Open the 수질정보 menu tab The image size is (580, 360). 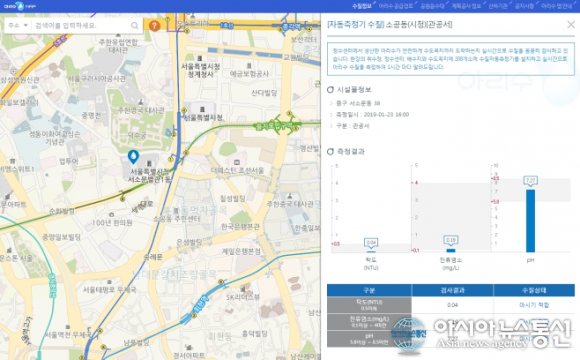(x=362, y=6)
